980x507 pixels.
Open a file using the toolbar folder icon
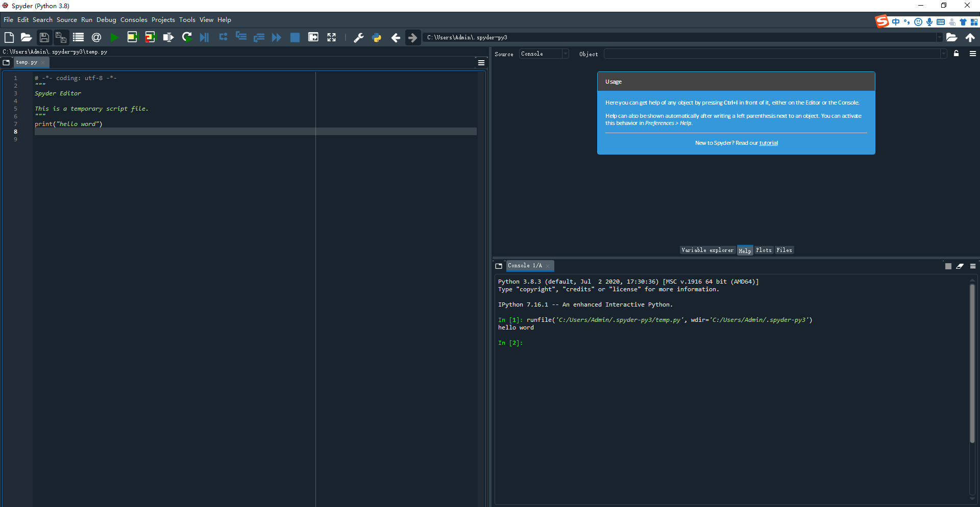click(x=26, y=37)
